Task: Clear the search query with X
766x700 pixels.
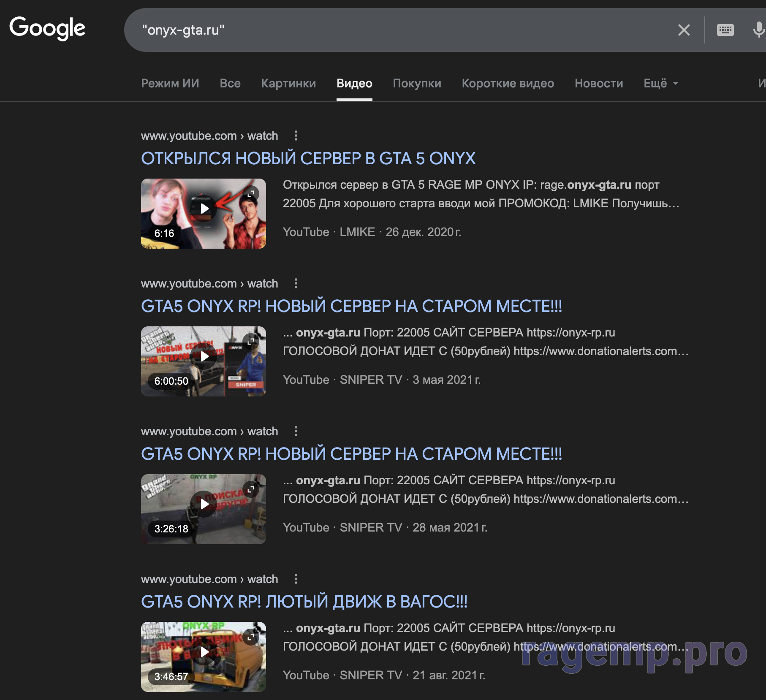Action: coord(684,30)
